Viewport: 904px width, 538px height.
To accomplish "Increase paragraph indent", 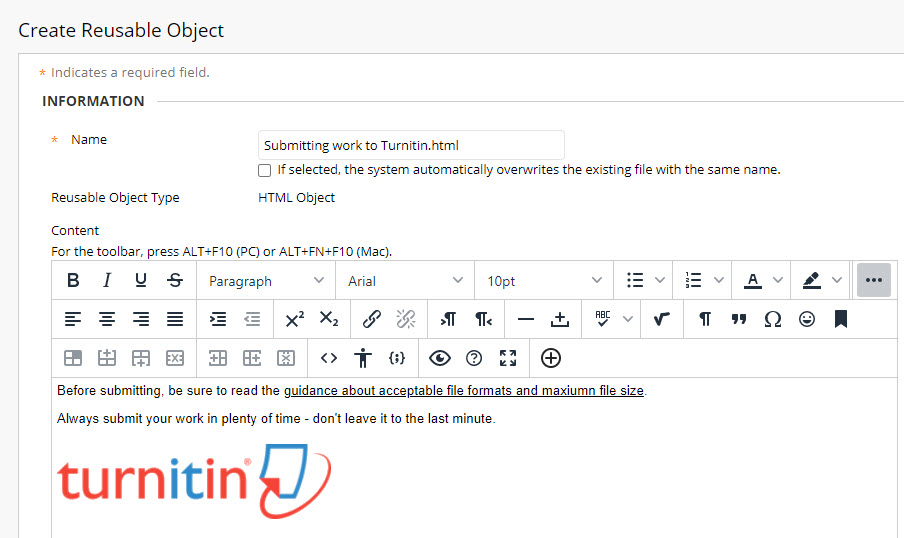I will [218, 319].
